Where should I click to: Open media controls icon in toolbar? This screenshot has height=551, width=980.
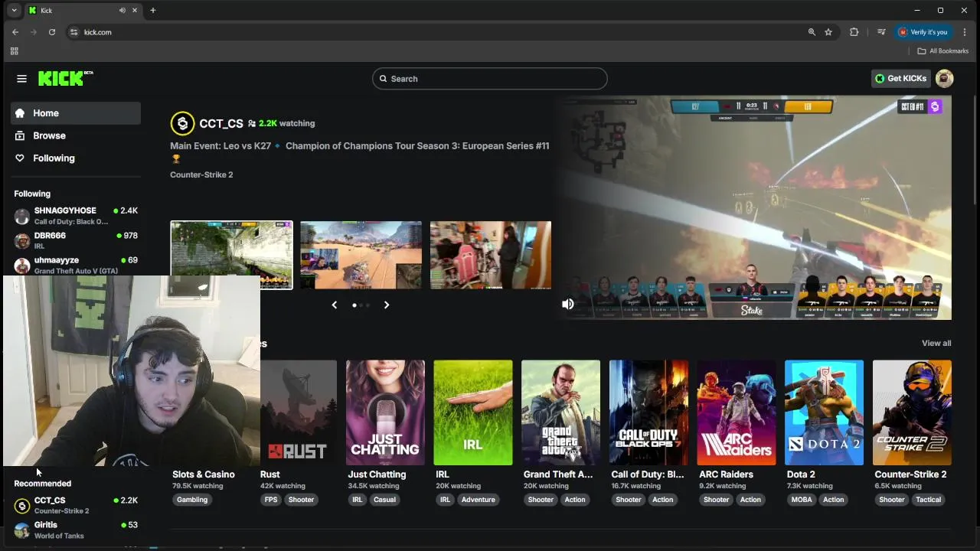click(x=881, y=32)
